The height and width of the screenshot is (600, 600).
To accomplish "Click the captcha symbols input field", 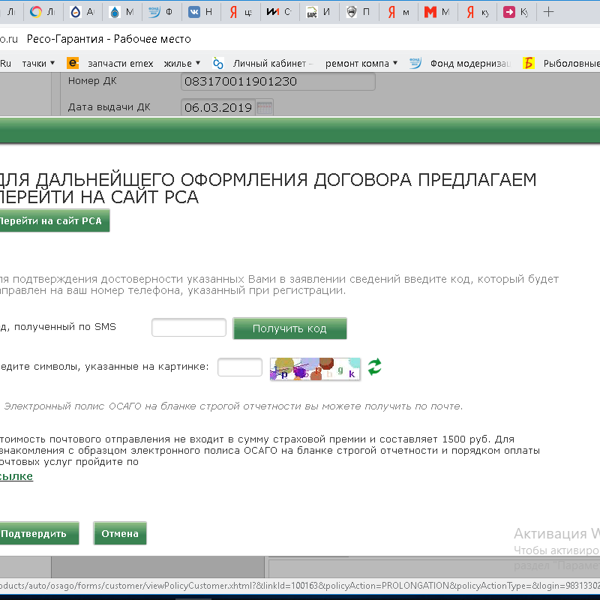I will coord(239,367).
